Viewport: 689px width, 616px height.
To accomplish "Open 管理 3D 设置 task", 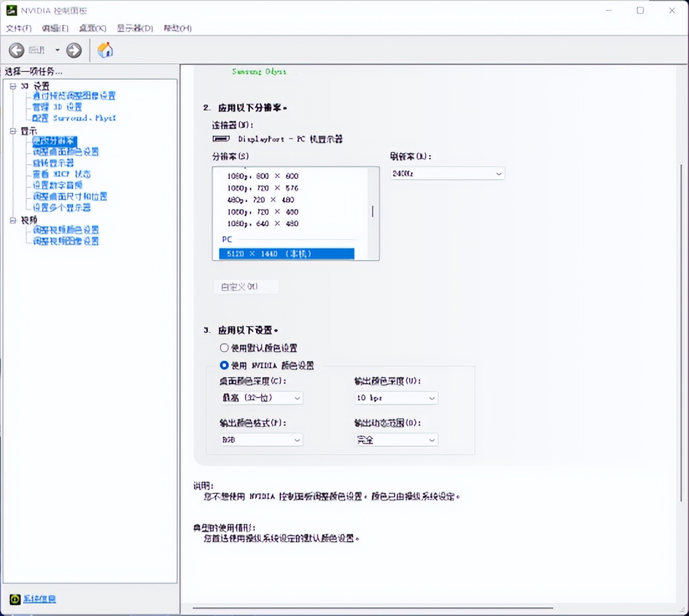I will click(57, 107).
